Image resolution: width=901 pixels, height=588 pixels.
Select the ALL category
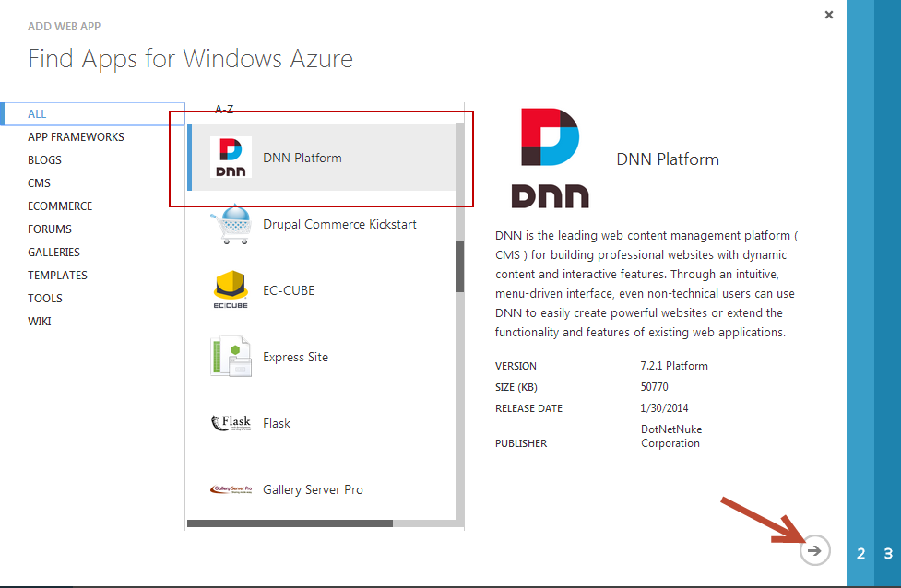pyautogui.click(x=92, y=113)
